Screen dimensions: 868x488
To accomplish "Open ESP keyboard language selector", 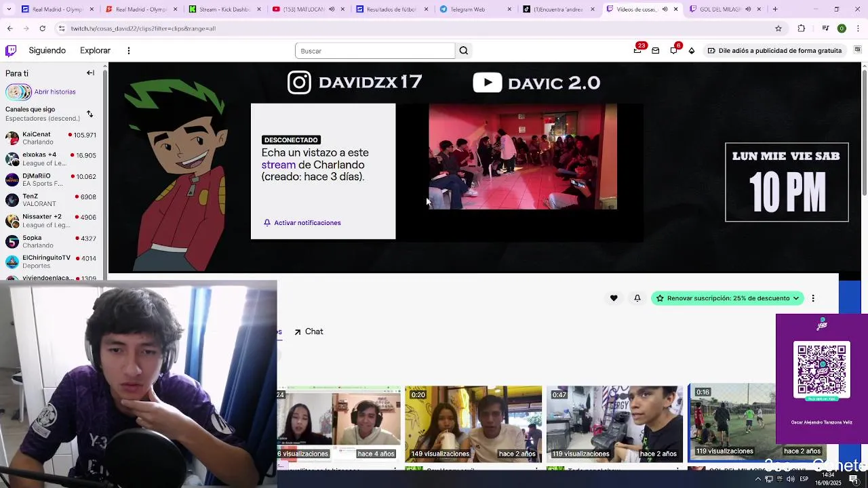I will (804, 479).
